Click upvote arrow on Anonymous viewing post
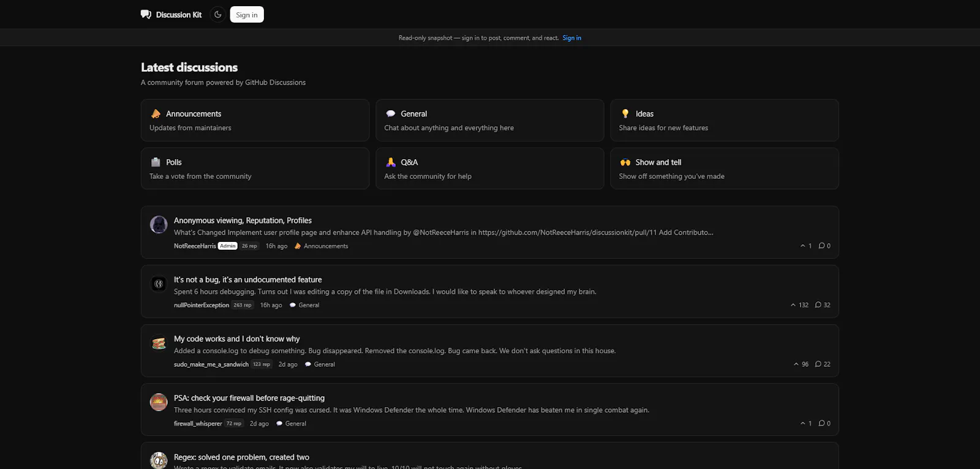 coord(803,246)
